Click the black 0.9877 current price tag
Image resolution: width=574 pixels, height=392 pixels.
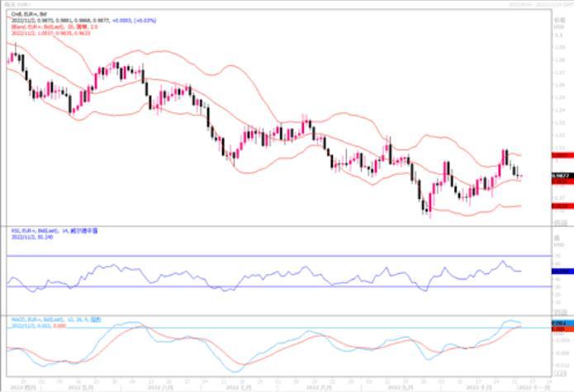[562, 176]
